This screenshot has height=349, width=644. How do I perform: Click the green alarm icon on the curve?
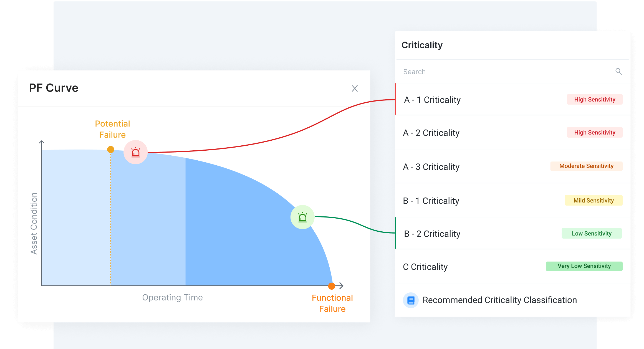(302, 218)
